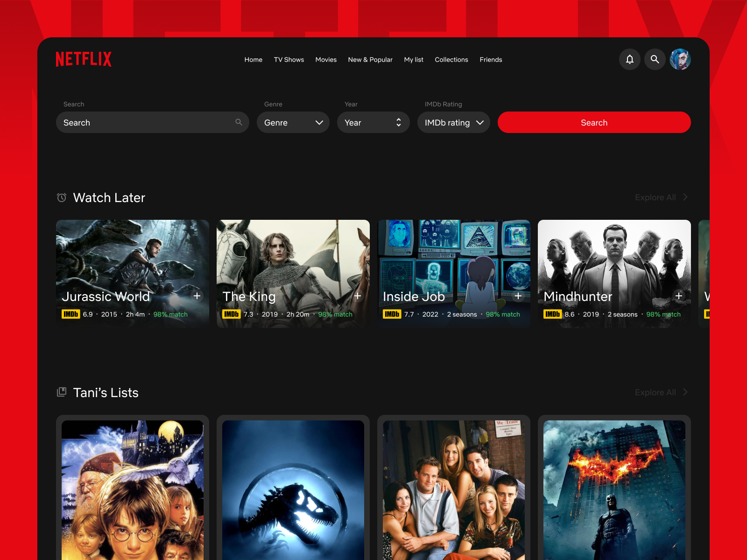Open the profile avatar menu

680,59
